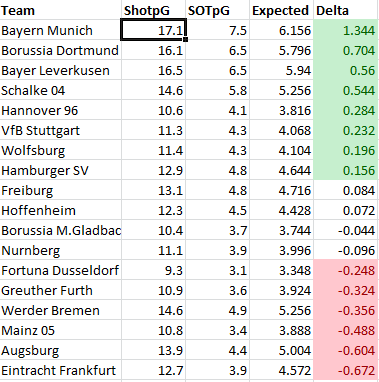
Task: Select the Nurnberg Delta cell -0.096
Action: (x=346, y=250)
